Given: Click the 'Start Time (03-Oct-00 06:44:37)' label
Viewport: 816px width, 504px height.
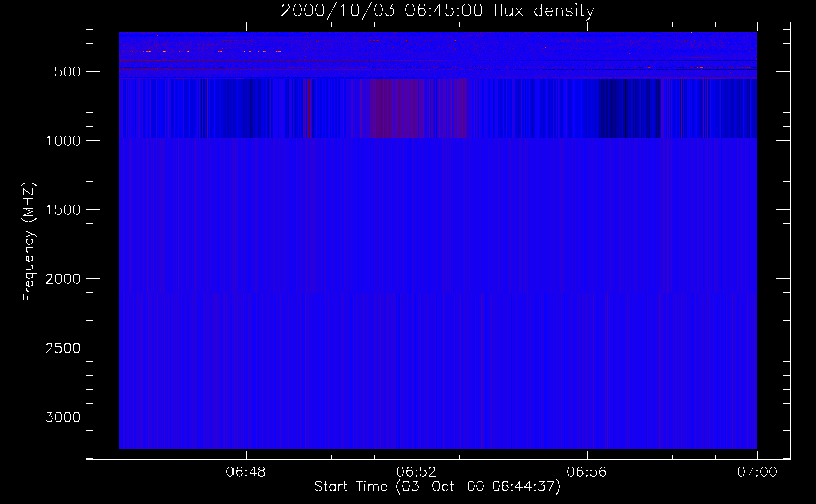Looking at the screenshot, I should (437, 486).
